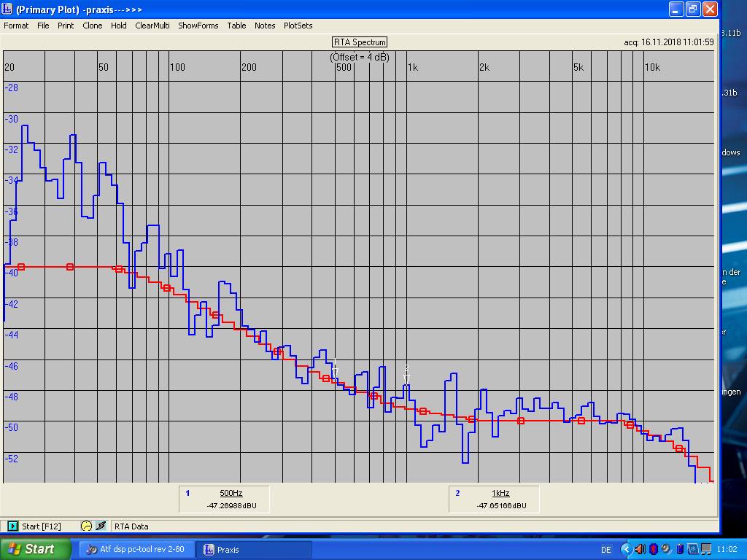Image resolution: width=747 pixels, height=560 pixels.
Task: Open the PlotSets menu
Action: coord(298,26)
